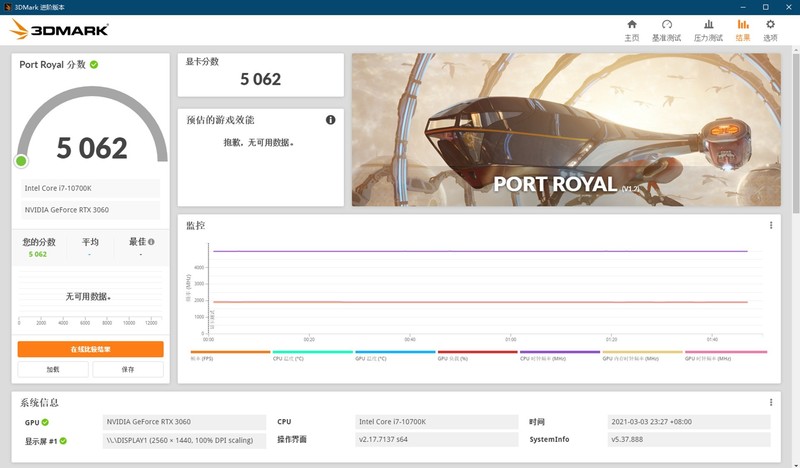Click the 2021-03-03 23:27 time field

pyautogui.click(x=689, y=422)
